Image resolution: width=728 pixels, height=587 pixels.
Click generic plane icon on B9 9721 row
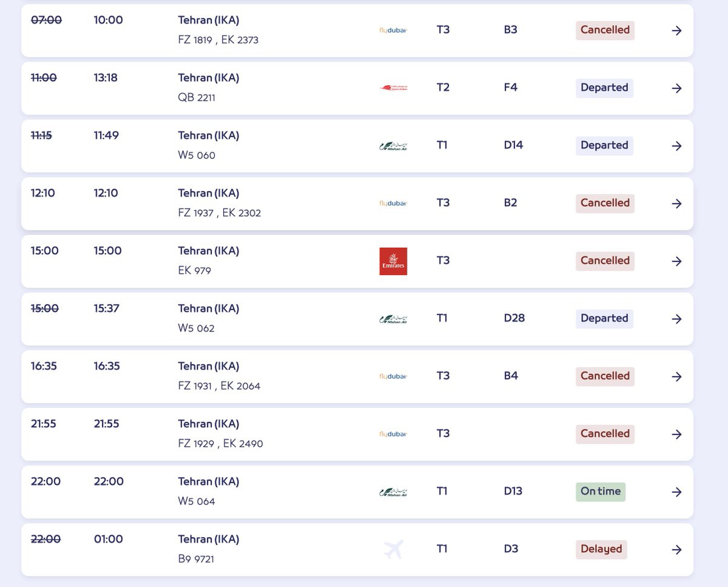tap(393, 549)
